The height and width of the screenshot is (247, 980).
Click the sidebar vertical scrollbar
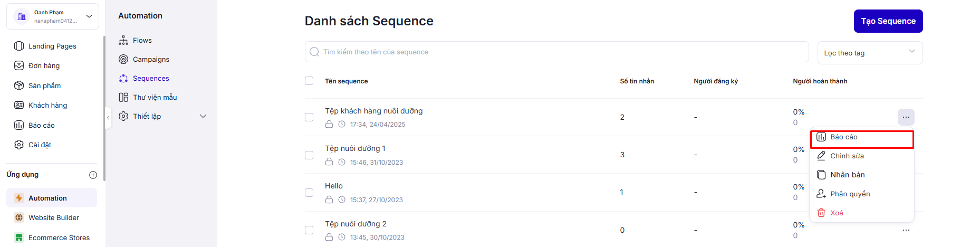[x=104, y=106]
